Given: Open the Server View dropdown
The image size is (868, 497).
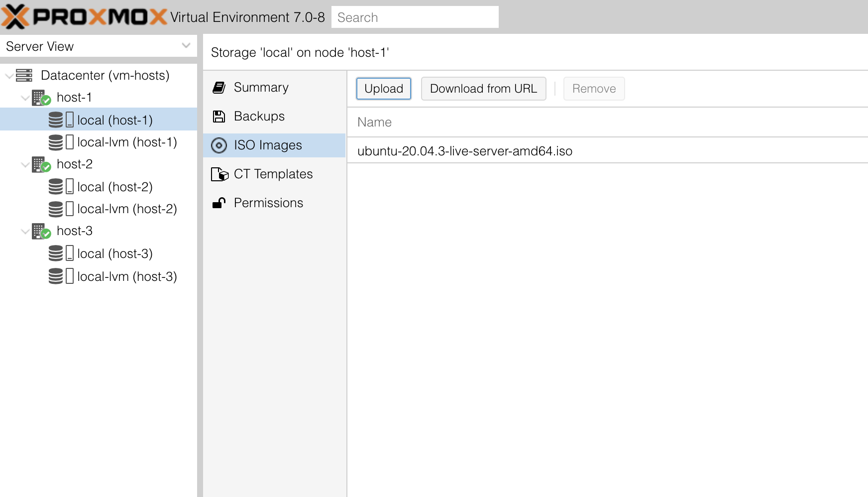Looking at the screenshot, I should (99, 46).
